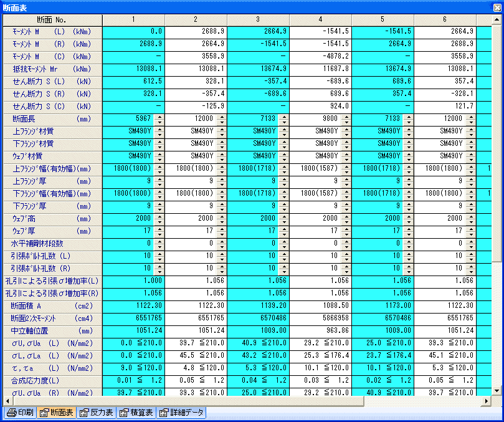Select the 中立軸位置 row label

(53, 331)
